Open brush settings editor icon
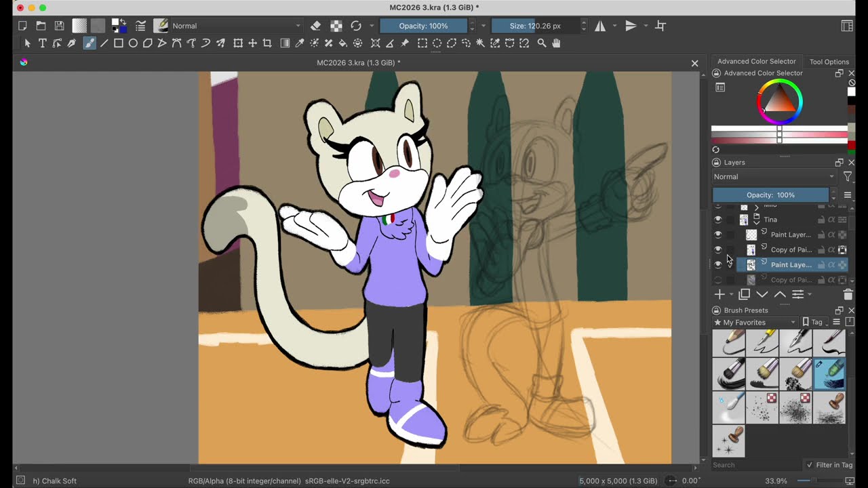The width and height of the screenshot is (868, 488). point(140,26)
